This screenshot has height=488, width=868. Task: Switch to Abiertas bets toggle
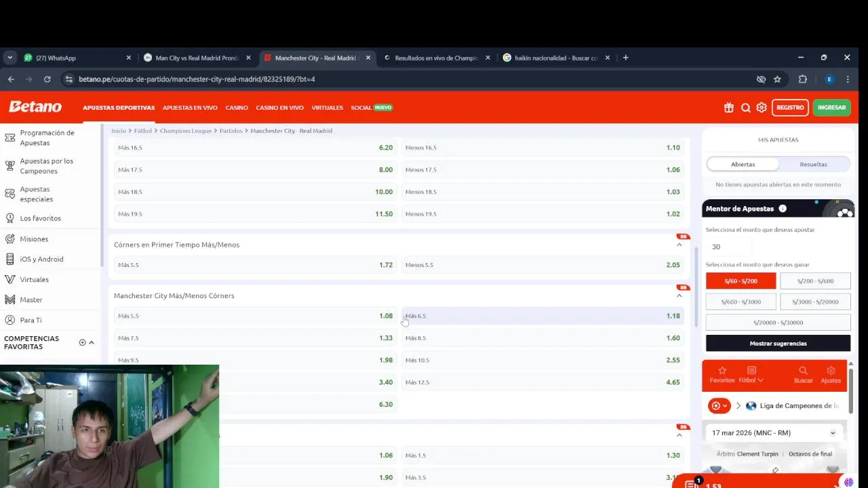click(x=743, y=164)
